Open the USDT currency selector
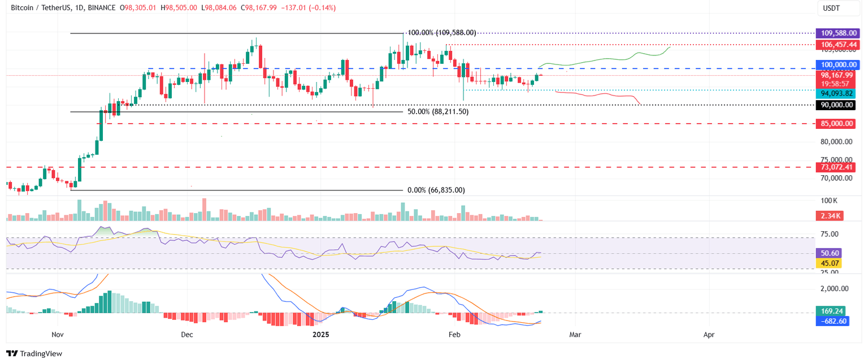 coord(838,8)
